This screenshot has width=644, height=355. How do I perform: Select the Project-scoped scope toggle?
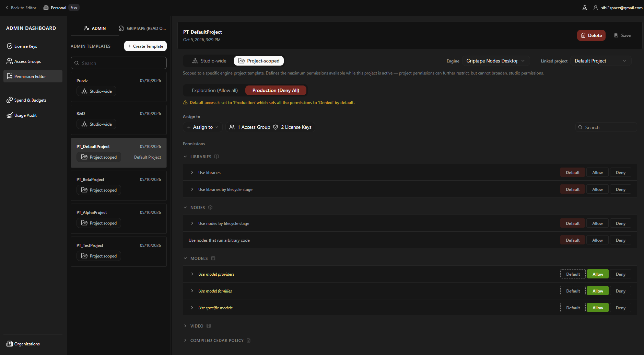click(259, 61)
